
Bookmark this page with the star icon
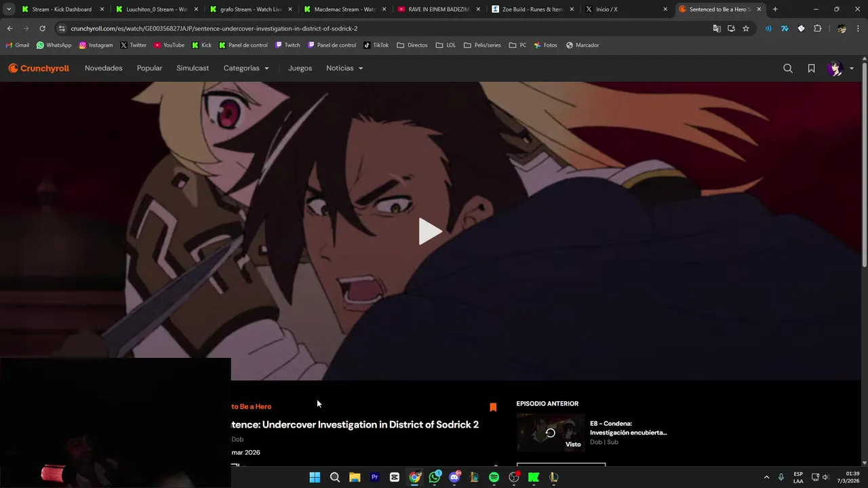[746, 28]
